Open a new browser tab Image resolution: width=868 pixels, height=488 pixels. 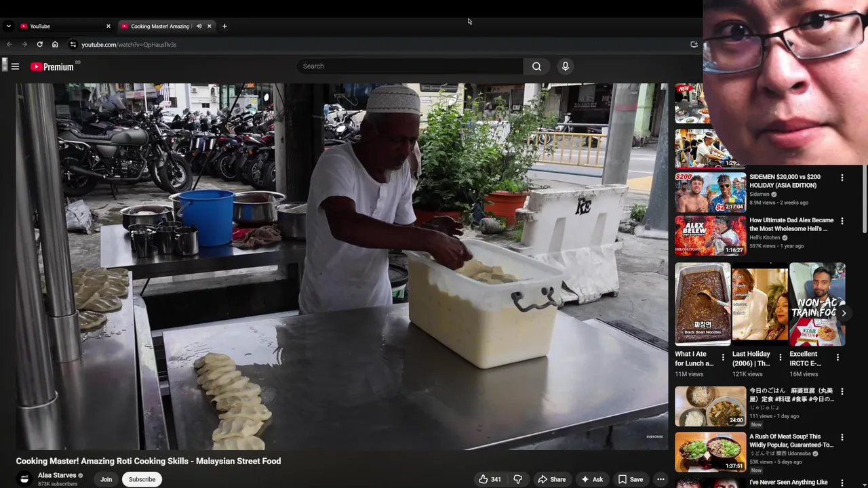(224, 26)
